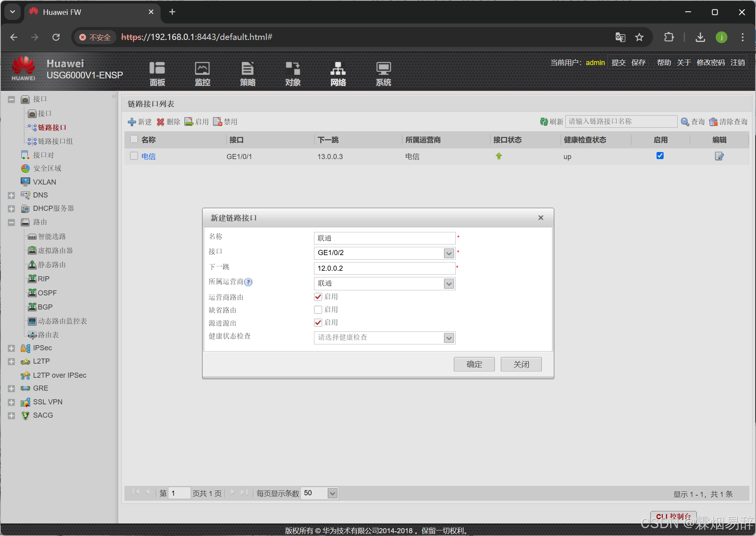Click the 所属运营商 help question icon
This screenshot has width=756, height=536.
tap(248, 282)
